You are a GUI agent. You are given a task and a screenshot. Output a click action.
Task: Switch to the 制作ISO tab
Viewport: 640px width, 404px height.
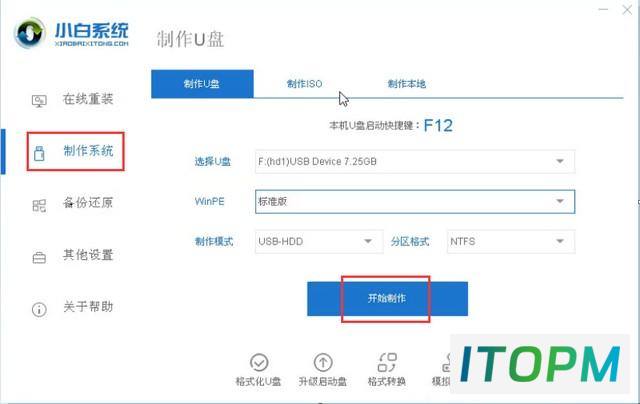point(304,84)
